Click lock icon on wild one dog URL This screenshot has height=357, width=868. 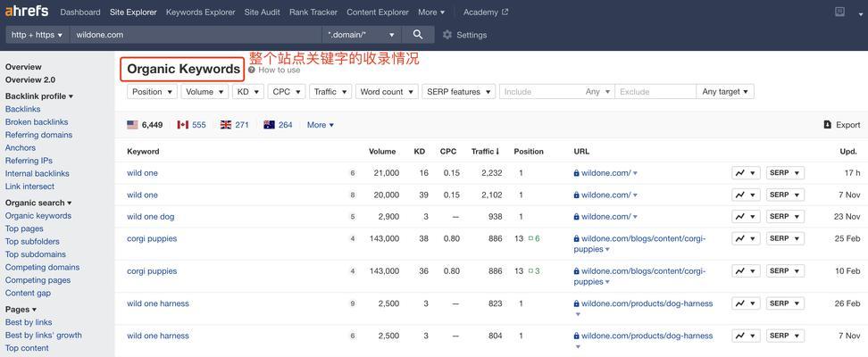pyautogui.click(x=576, y=216)
